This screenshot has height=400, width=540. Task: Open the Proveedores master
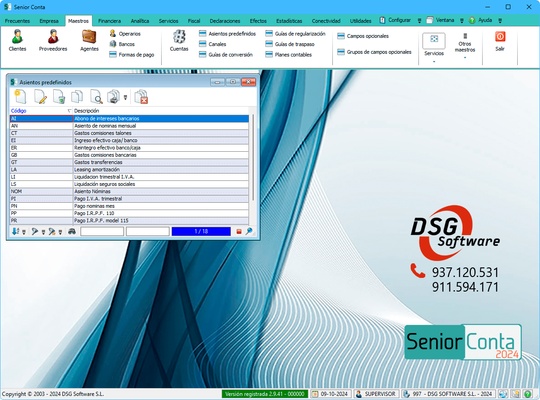point(53,40)
